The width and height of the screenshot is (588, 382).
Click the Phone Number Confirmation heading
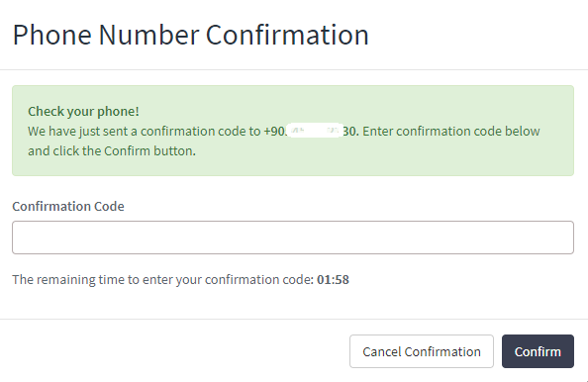coord(190,35)
